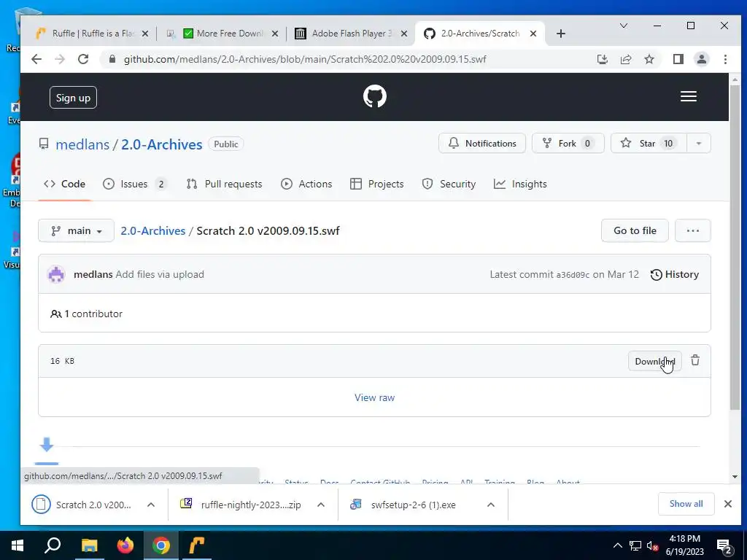
Task: Click the taskbar clock
Action: click(684, 545)
